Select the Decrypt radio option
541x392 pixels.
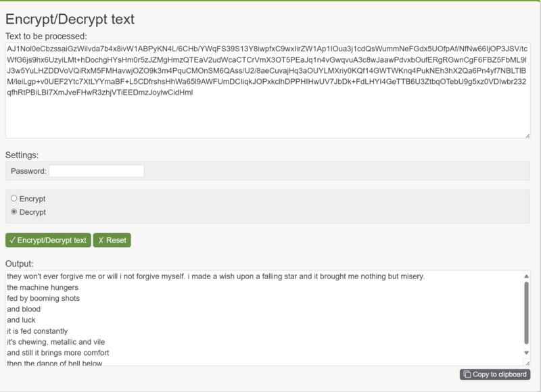click(14, 212)
